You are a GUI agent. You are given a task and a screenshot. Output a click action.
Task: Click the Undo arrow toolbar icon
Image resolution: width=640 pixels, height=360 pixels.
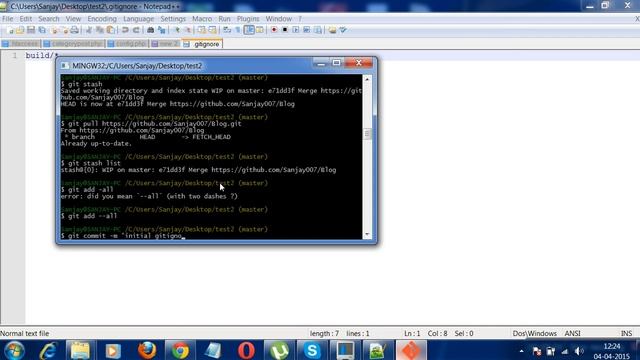(125, 30)
